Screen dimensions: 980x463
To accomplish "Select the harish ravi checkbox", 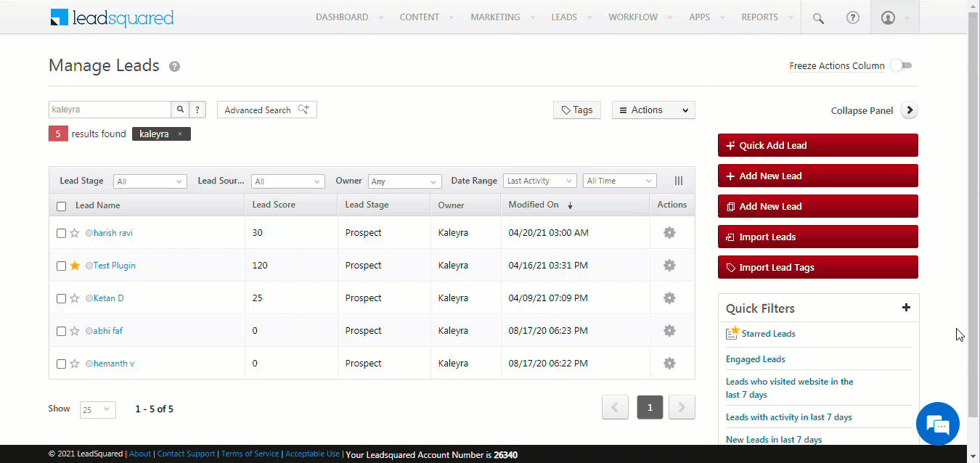I will click(62, 233).
